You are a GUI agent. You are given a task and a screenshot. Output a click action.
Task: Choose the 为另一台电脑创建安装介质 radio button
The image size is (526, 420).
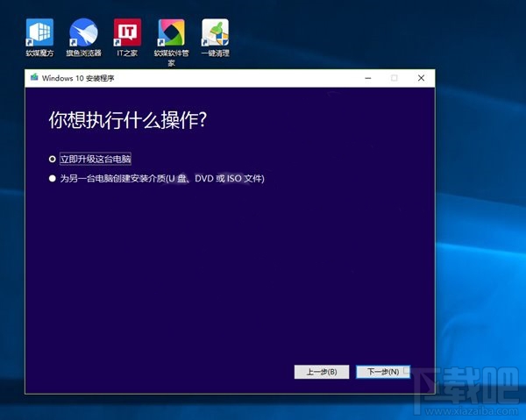pos(53,179)
